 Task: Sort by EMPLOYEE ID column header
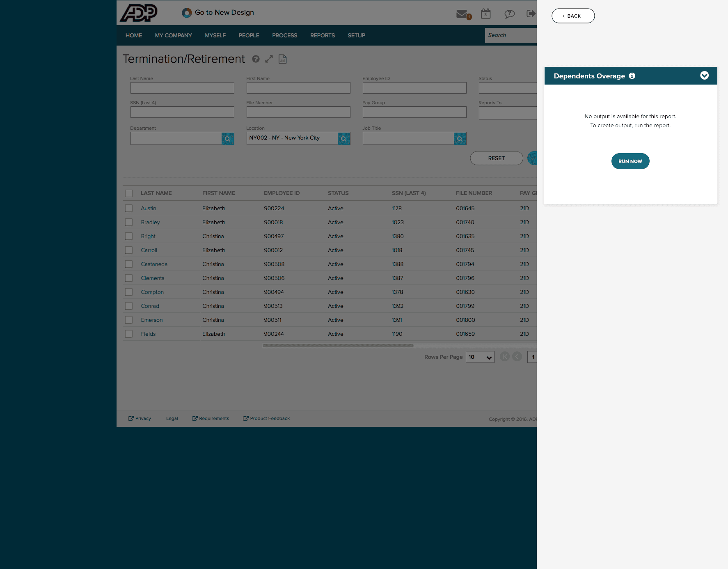pos(282,193)
